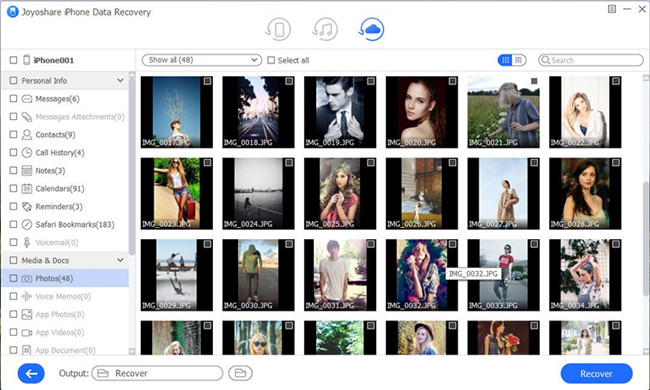Viewport: 650px width, 390px height.
Task: Click the photo grid scrollbar thumb
Action: coord(645,238)
